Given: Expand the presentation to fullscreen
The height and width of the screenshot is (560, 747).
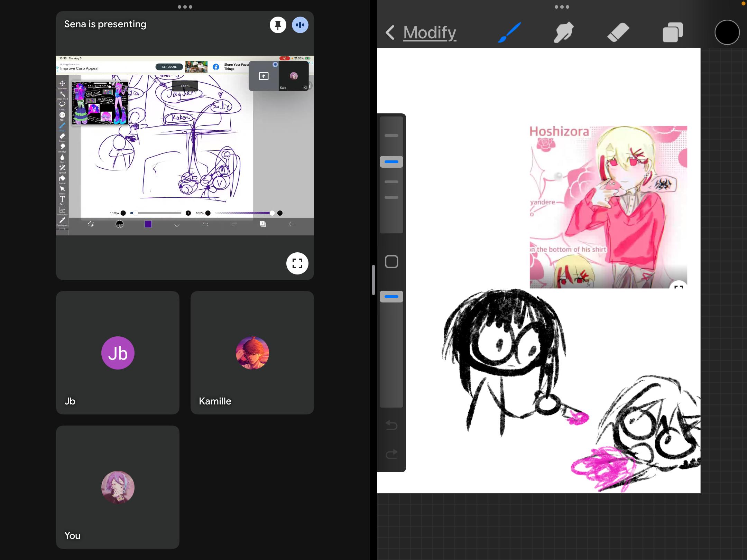Looking at the screenshot, I should pos(297,263).
